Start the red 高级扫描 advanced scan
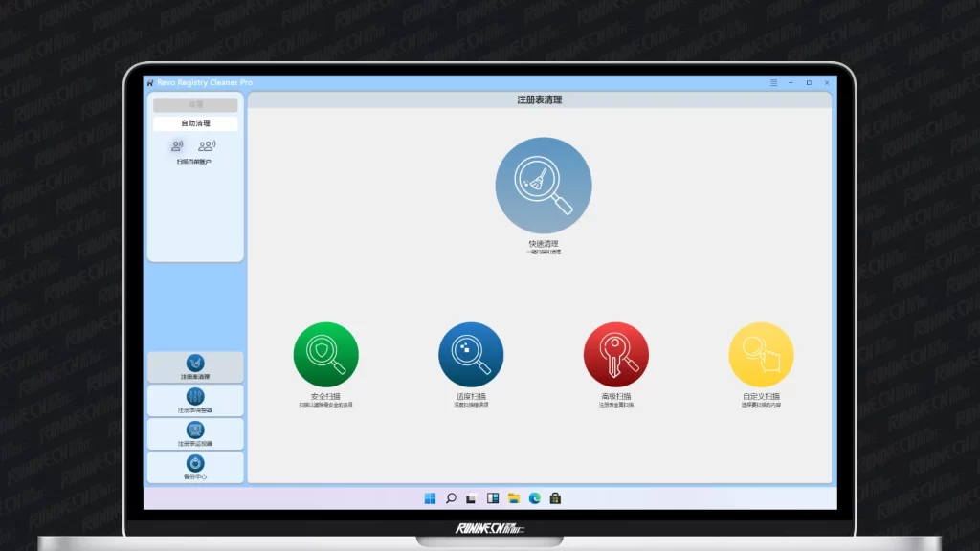This screenshot has width=980, height=551. [615, 354]
